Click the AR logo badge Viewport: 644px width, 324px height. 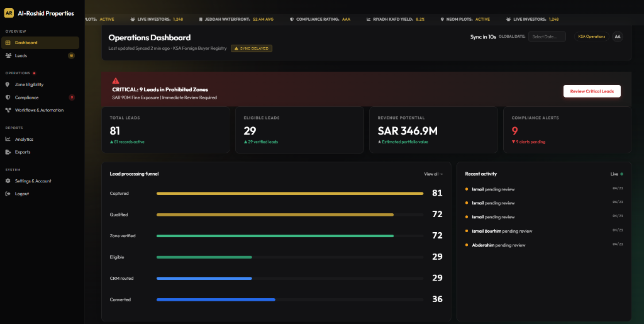click(x=9, y=13)
